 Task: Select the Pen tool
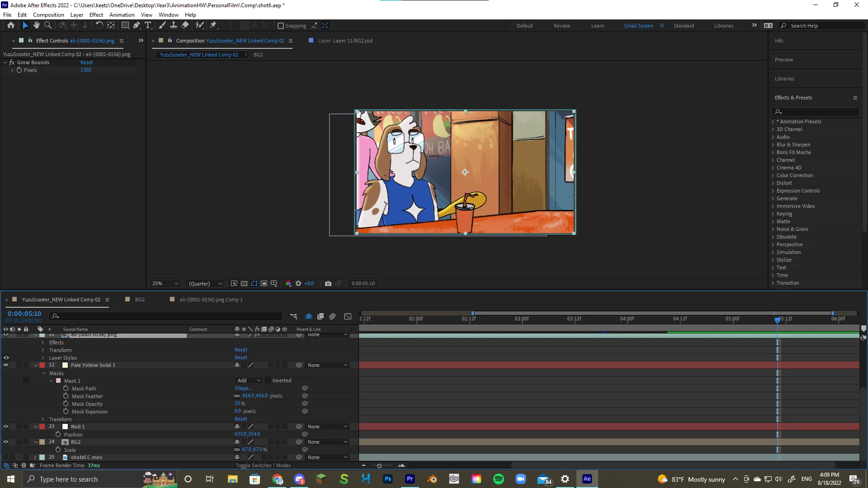tap(136, 25)
